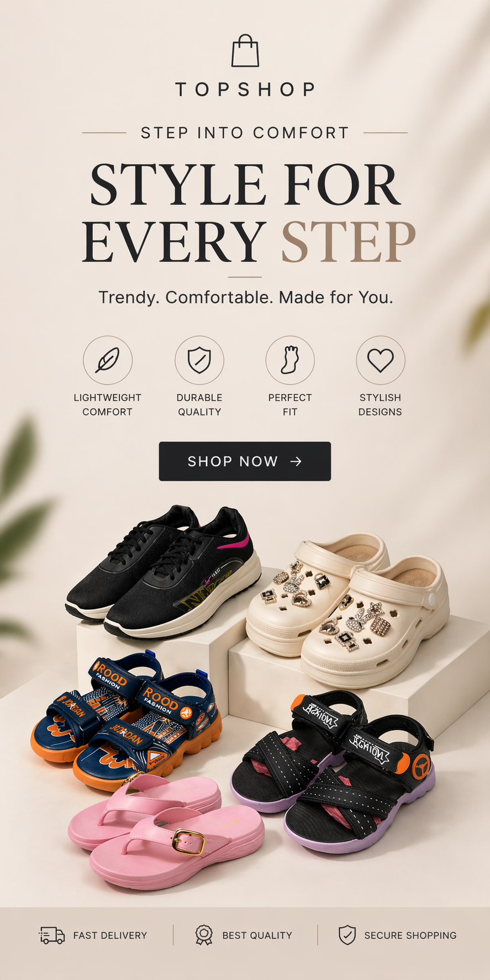Image resolution: width=490 pixels, height=980 pixels.
Task: Click the Best Quality ribbon badge icon
Action: click(x=204, y=935)
